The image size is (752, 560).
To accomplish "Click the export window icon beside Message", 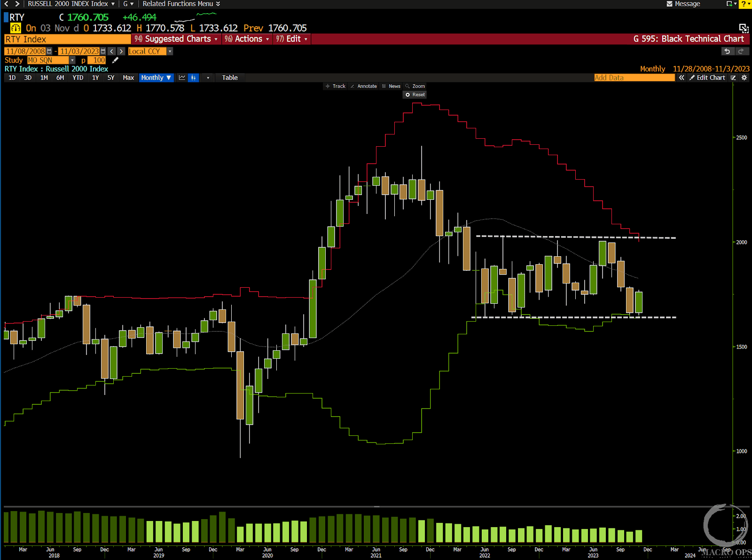I will click(x=730, y=4).
